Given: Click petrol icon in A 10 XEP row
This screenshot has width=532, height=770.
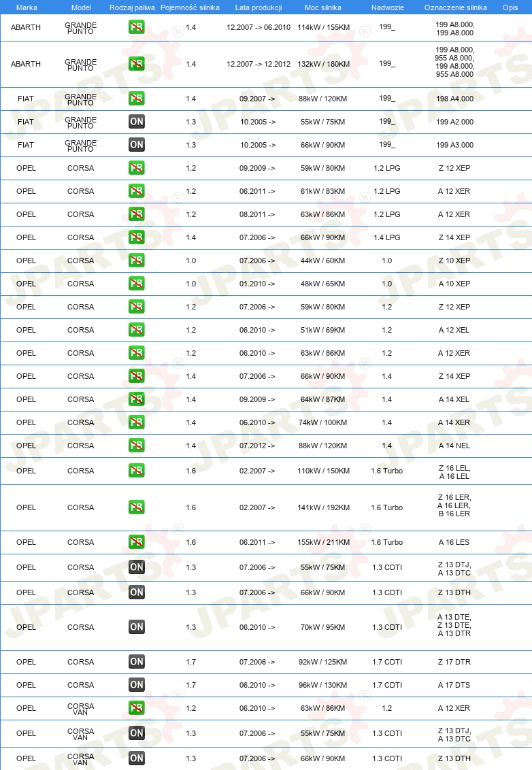Looking at the screenshot, I should 137,283.
